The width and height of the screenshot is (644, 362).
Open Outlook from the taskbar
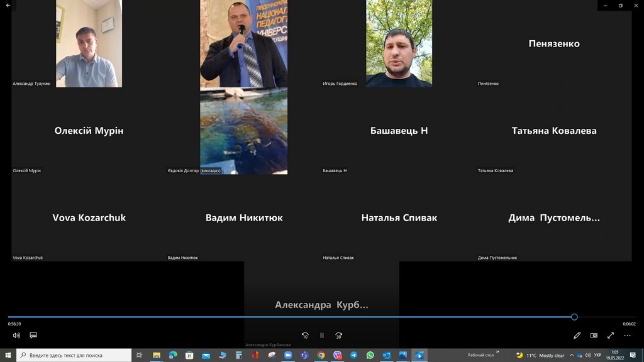click(387, 355)
